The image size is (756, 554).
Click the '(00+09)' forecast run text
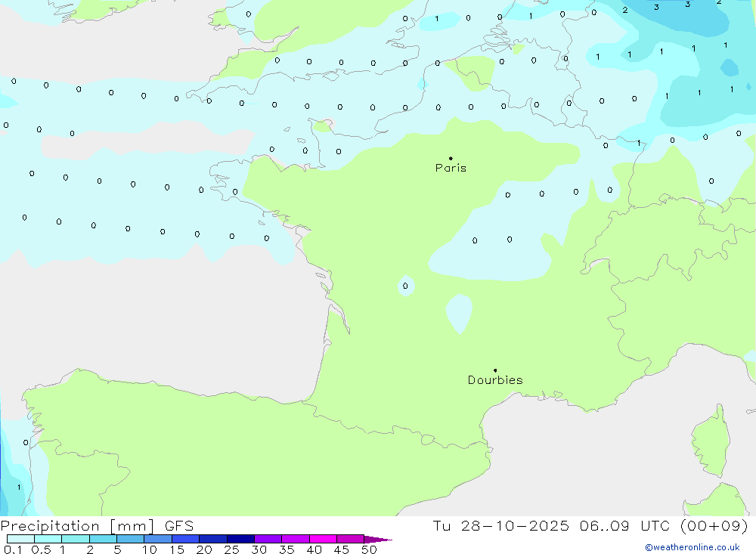[x=714, y=526]
